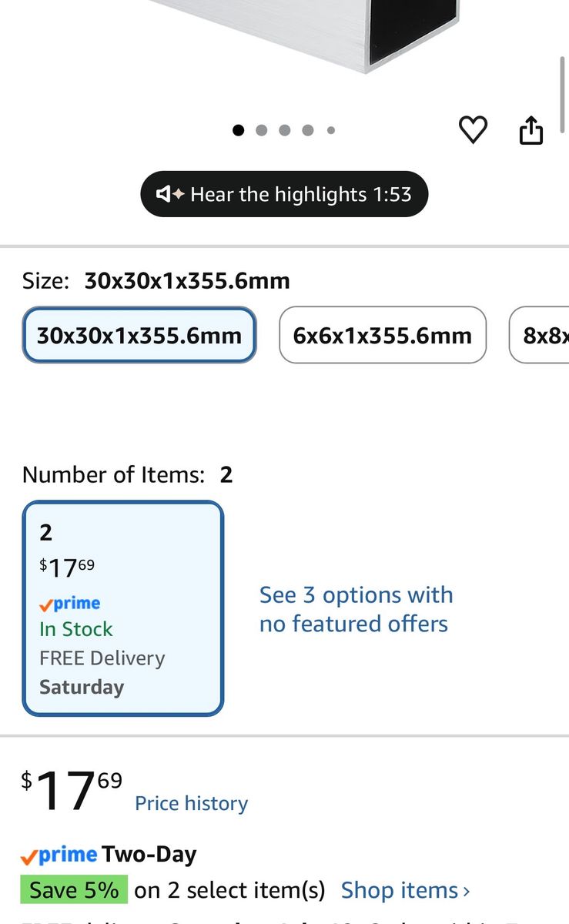Open See 3 options with no featured offers
The width and height of the screenshot is (569, 924).
(356, 609)
